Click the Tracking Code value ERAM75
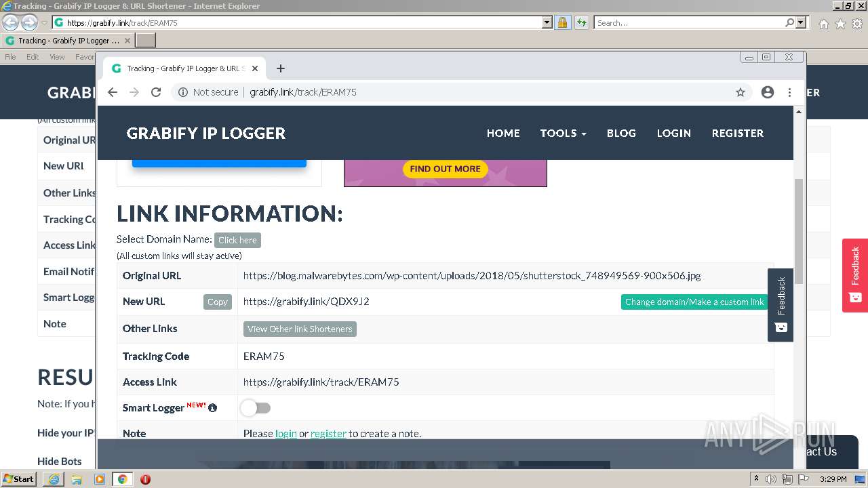The width and height of the screenshot is (868, 488). pos(264,356)
